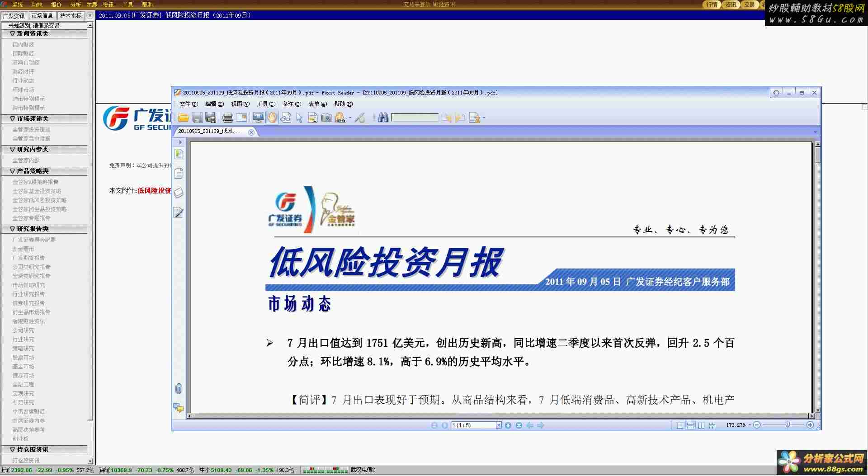Open the bookmarks panel icon in Foxit sidebar
This screenshot has width=868, height=476.
tap(179, 154)
